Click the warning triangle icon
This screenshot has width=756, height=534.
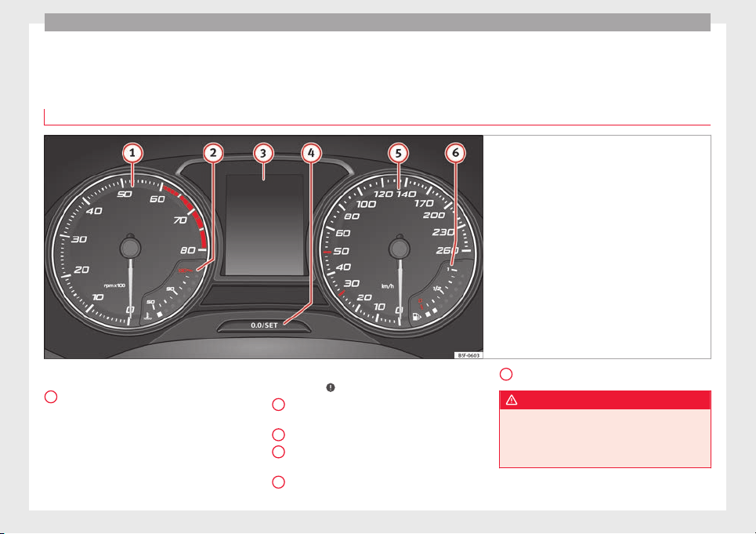click(512, 400)
